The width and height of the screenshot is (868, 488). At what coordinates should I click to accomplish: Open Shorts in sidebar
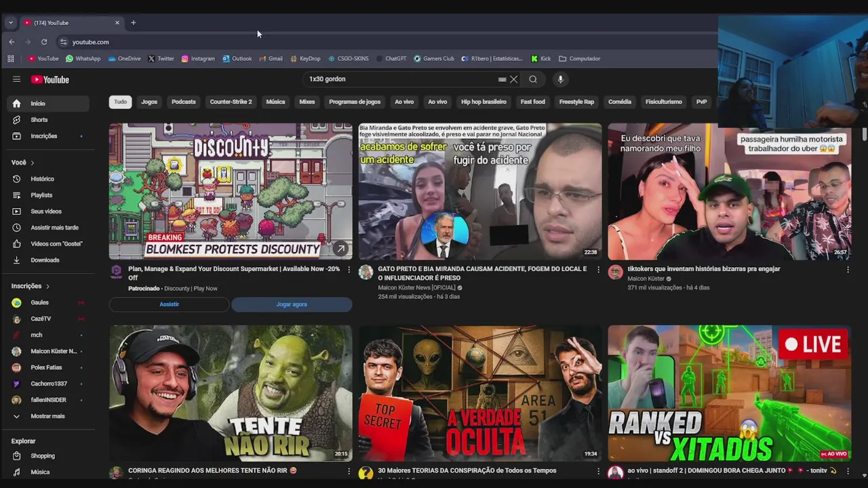pyautogui.click(x=47, y=120)
